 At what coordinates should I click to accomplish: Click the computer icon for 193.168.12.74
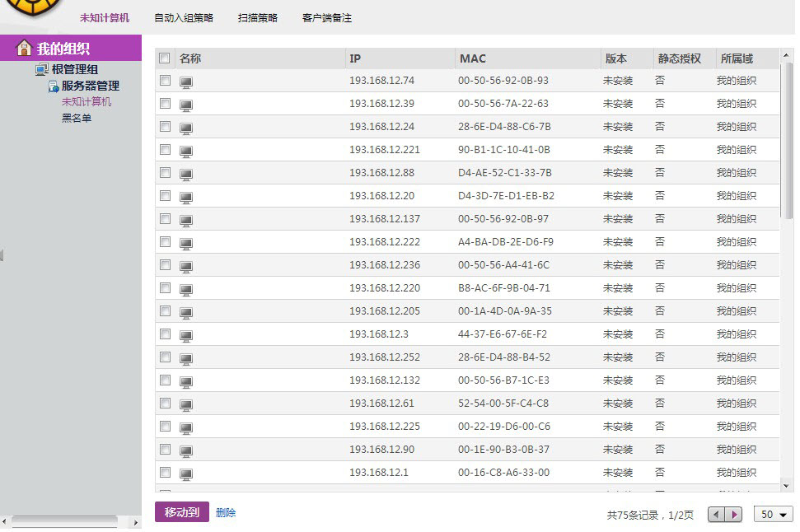[186, 82]
